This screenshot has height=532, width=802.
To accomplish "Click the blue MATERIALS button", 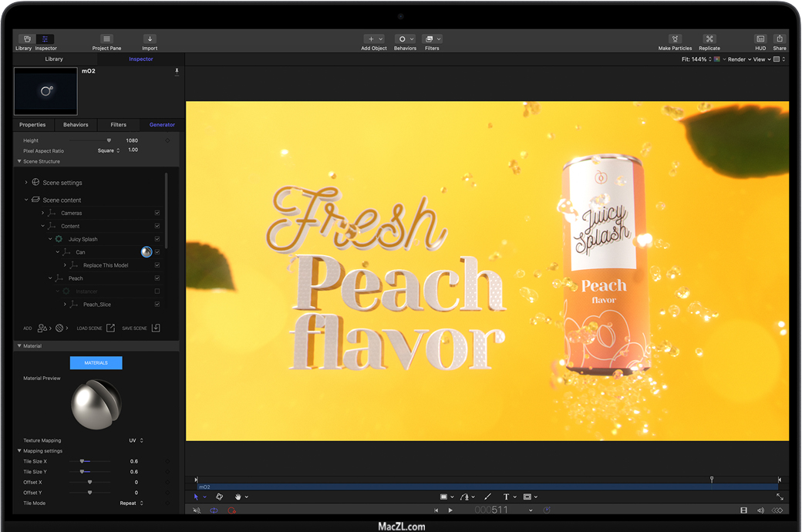I will (x=96, y=362).
